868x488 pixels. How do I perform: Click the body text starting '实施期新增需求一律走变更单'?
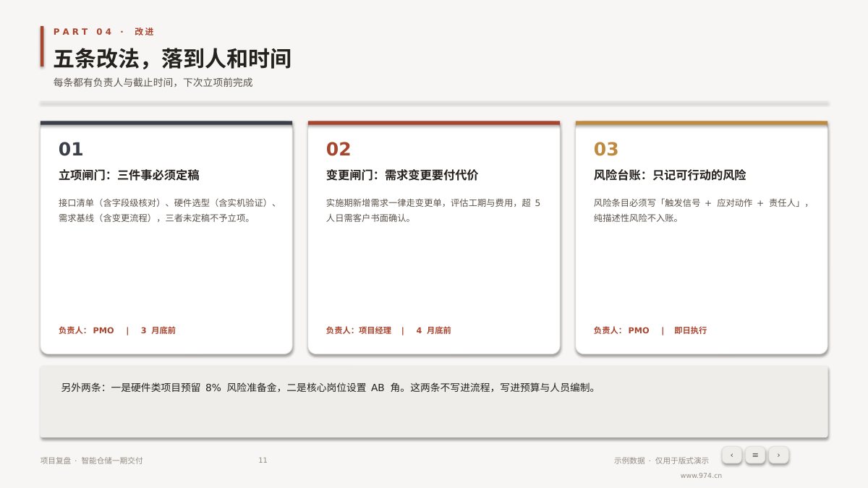tap(433, 210)
